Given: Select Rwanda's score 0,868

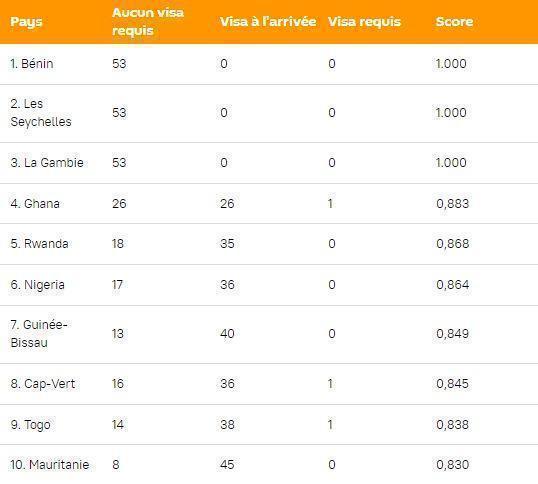Looking at the screenshot, I should pos(452,244).
